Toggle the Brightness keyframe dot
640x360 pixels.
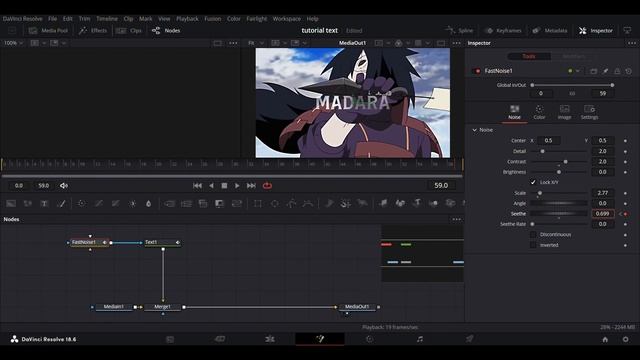pos(625,172)
